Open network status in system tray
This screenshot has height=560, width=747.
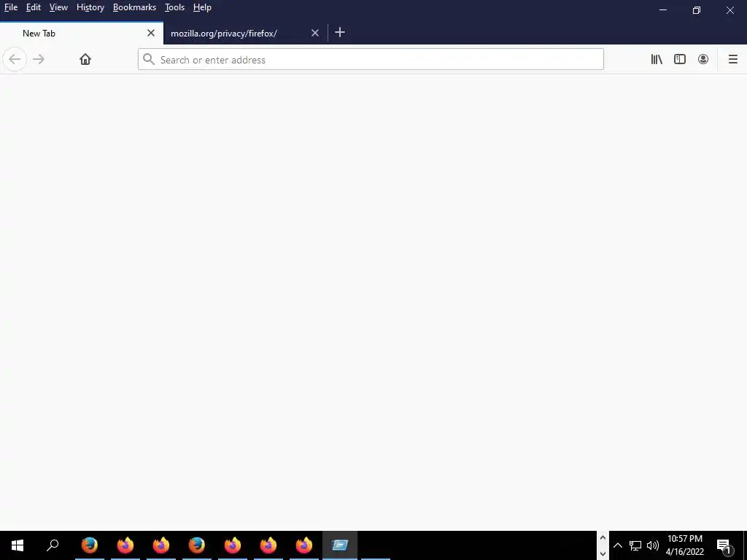pyautogui.click(x=635, y=545)
